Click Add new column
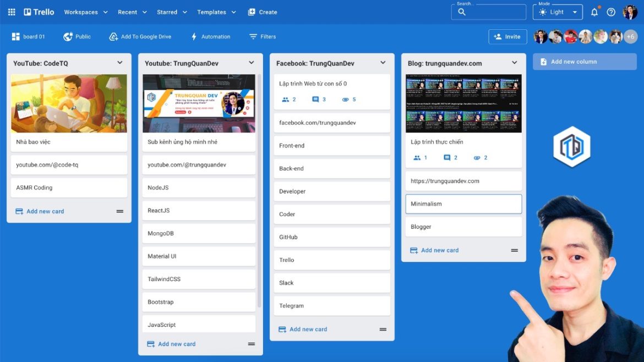The width and height of the screenshot is (644, 362). [x=585, y=61]
